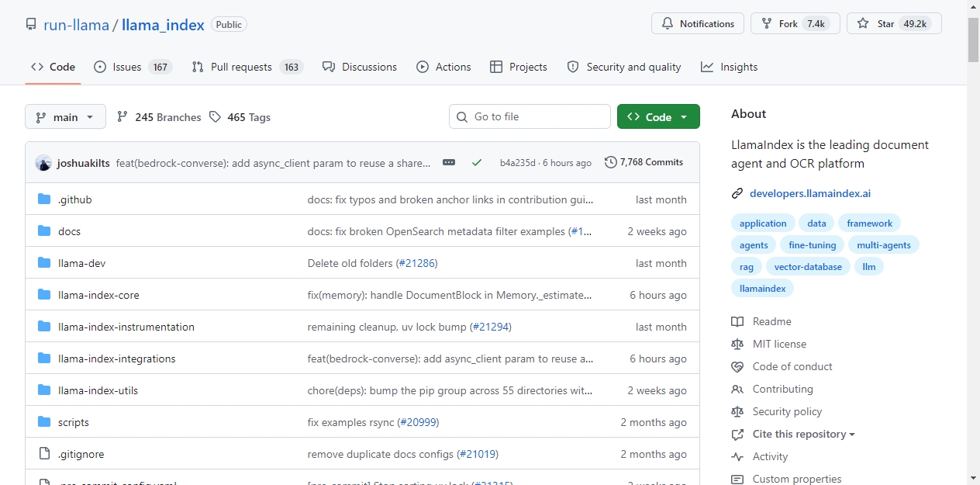This screenshot has height=485, width=980.
Task: Select the fine-tuning topic tag
Action: pos(813,245)
